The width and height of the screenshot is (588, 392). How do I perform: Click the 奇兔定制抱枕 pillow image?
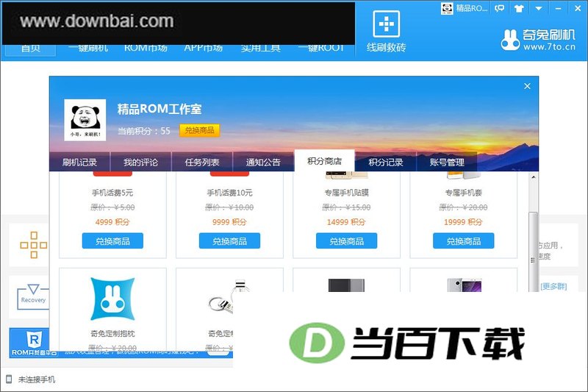click(x=112, y=299)
